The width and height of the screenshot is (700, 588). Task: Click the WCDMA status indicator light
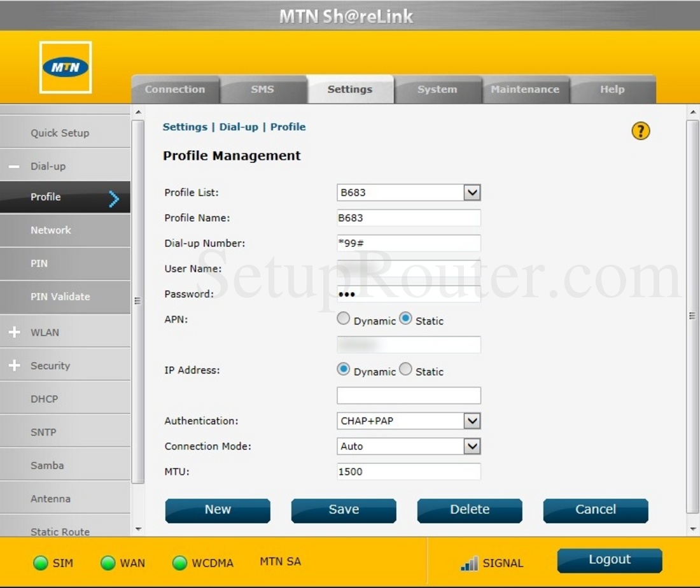[x=180, y=563]
